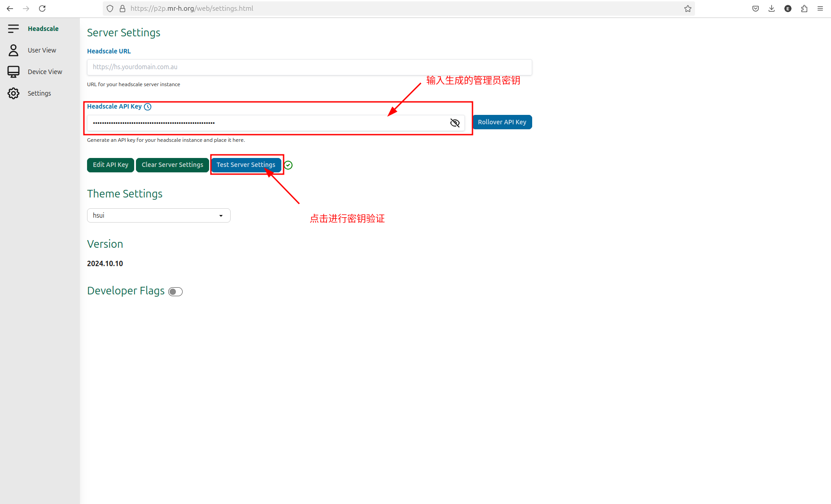Click the green checkmark near Test Server Settings
This screenshot has height=504, width=831.
click(289, 165)
